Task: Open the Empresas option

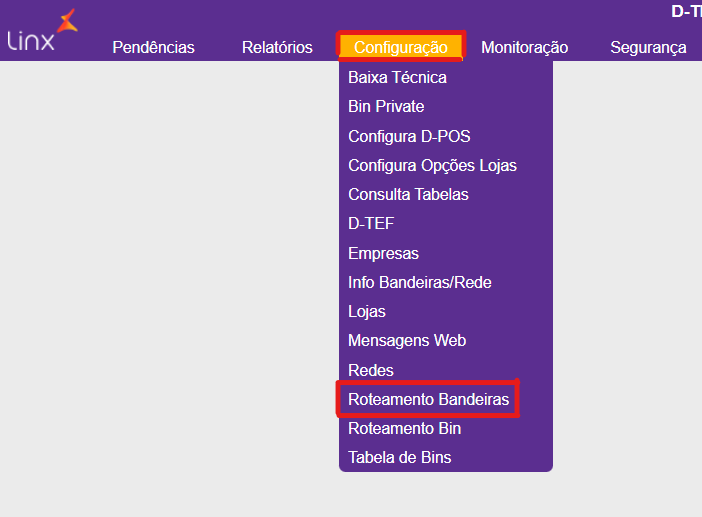Action: coord(383,253)
